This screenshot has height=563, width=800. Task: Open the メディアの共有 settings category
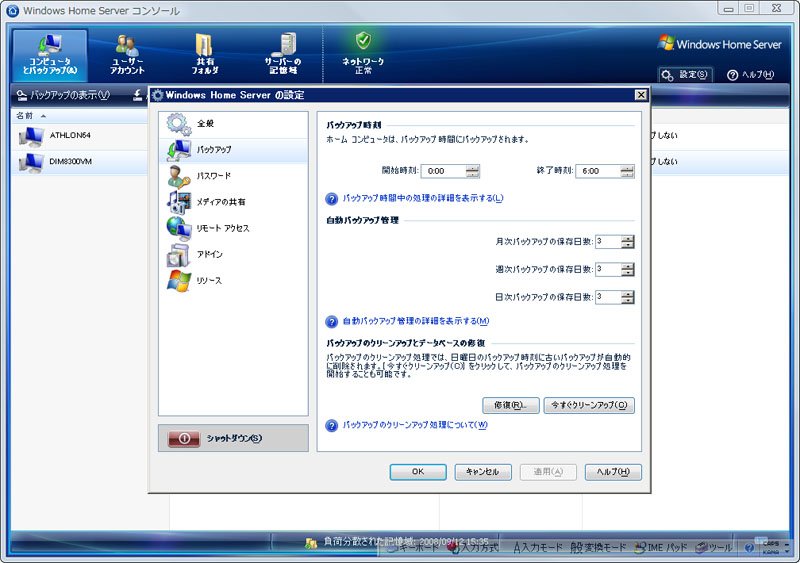pyautogui.click(x=233, y=202)
